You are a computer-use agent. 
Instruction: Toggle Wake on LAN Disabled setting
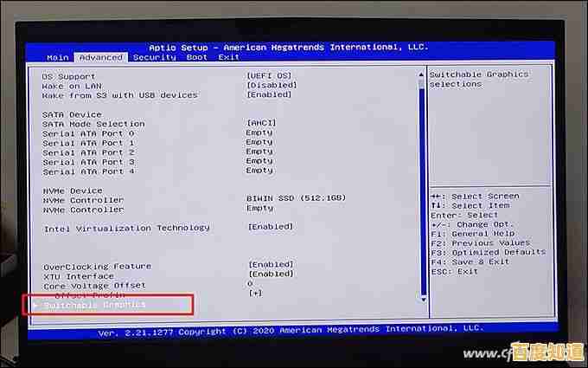click(x=270, y=86)
